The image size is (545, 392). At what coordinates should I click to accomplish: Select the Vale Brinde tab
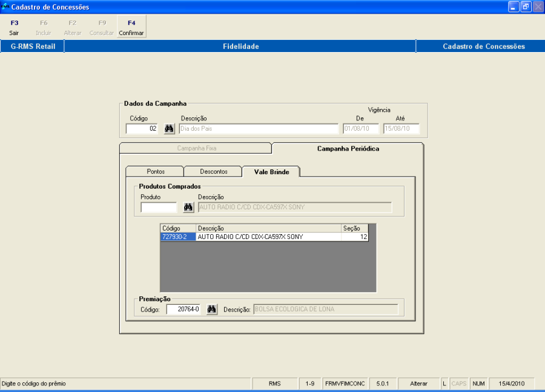tap(271, 172)
